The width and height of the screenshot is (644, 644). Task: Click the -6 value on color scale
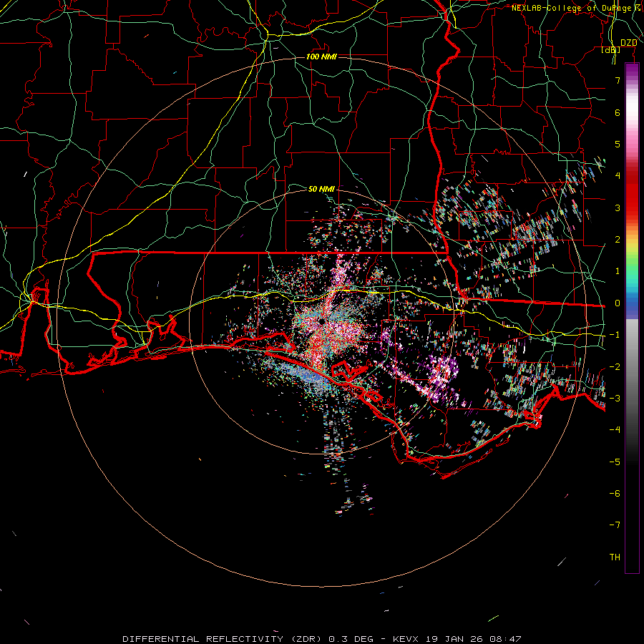(x=615, y=494)
